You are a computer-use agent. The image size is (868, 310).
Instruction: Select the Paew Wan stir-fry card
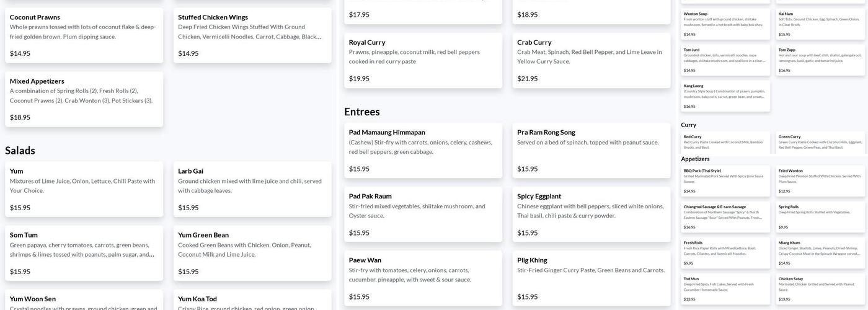click(x=423, y=278)
